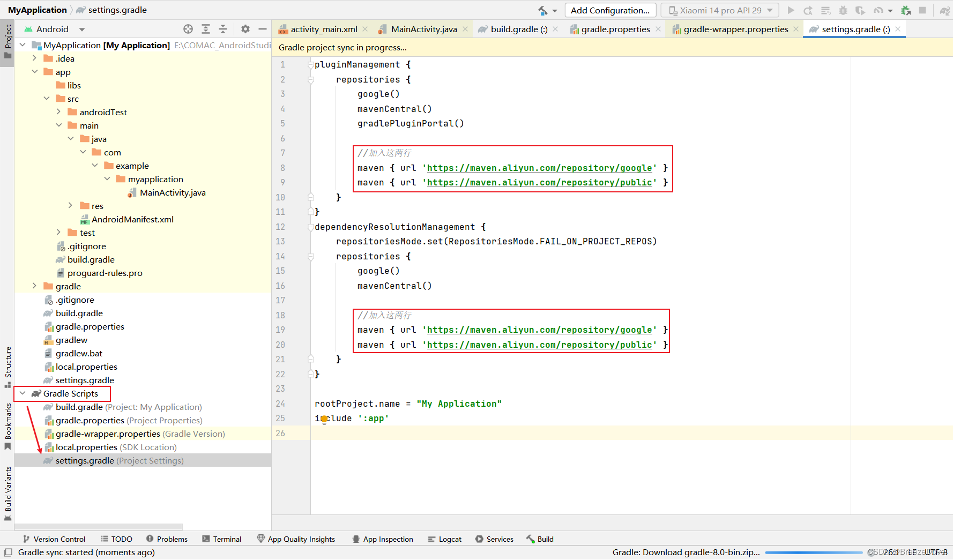Click the Sync Project with Gradle Files icon
The image size is (953, 560).
pyautogui.click(x=945, y=10)
